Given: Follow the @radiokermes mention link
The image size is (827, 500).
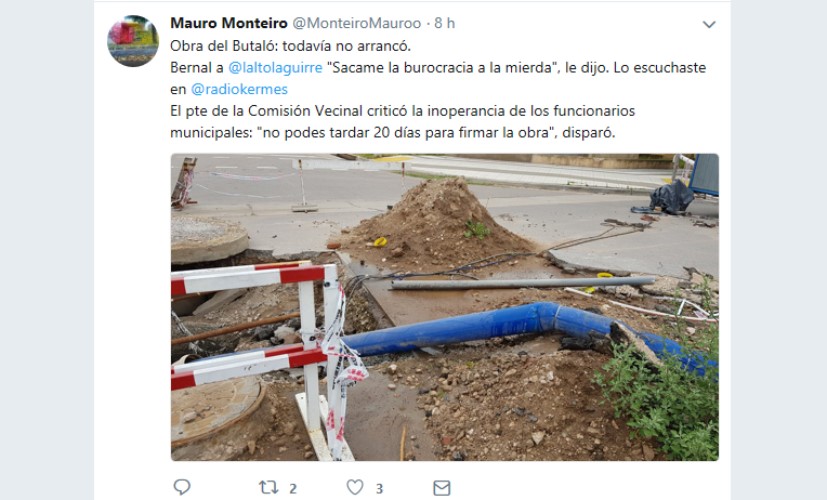Looking at the screenshot, I should [x=239, y=89].
